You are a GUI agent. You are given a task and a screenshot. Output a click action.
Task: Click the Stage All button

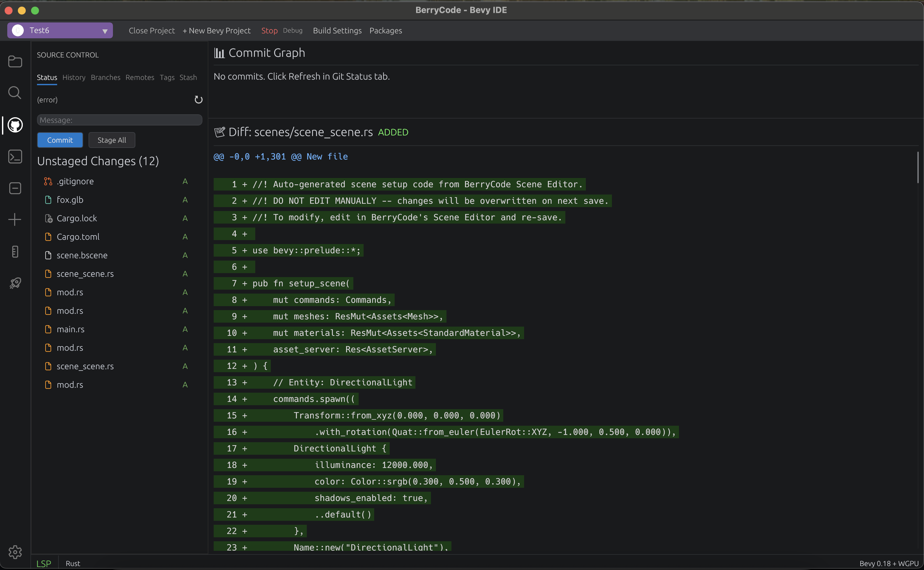[x=112, y=140]
